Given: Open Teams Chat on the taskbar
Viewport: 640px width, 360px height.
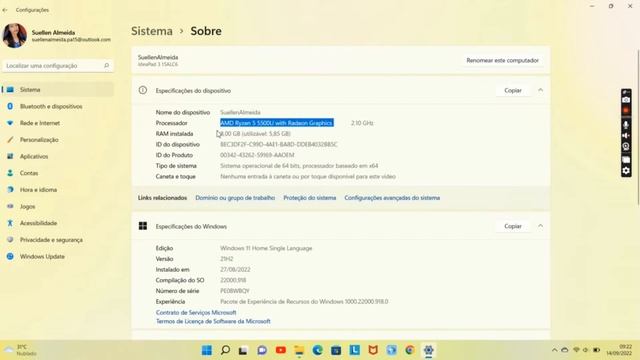Looking at the screenshot, I should coord(262,350).
